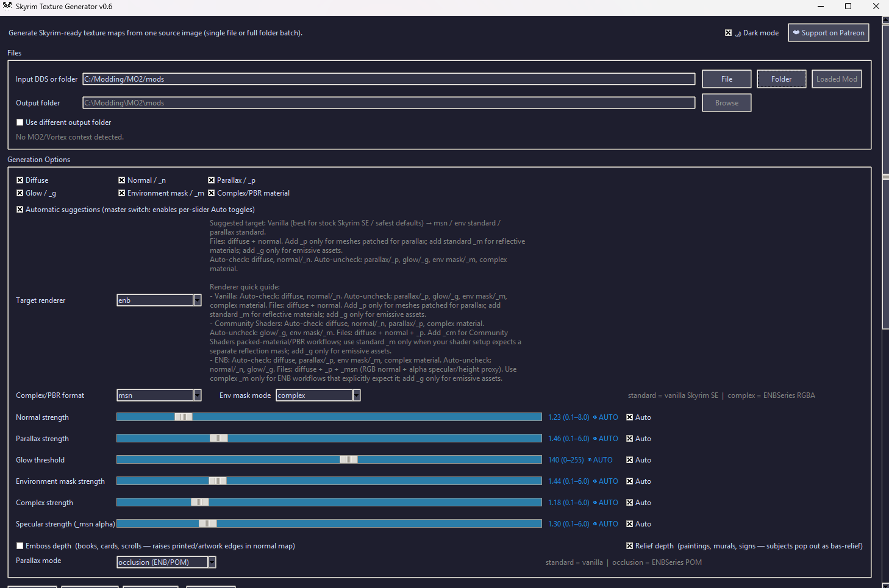The width and height of the screenshot is (889, 588).
Task: Maximize the Skyrim Texture Generator window
Action: coord(848,7)
